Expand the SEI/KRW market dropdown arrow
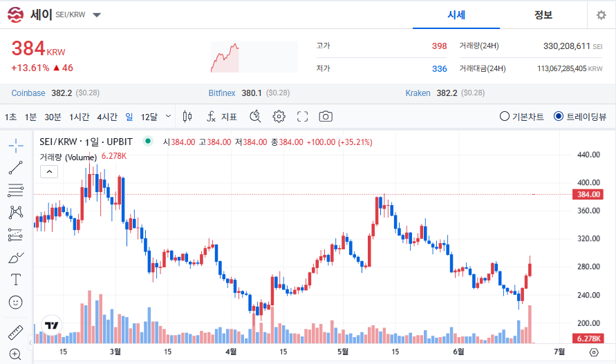Viewport: 616px width, 364px height. click(97, 15)
